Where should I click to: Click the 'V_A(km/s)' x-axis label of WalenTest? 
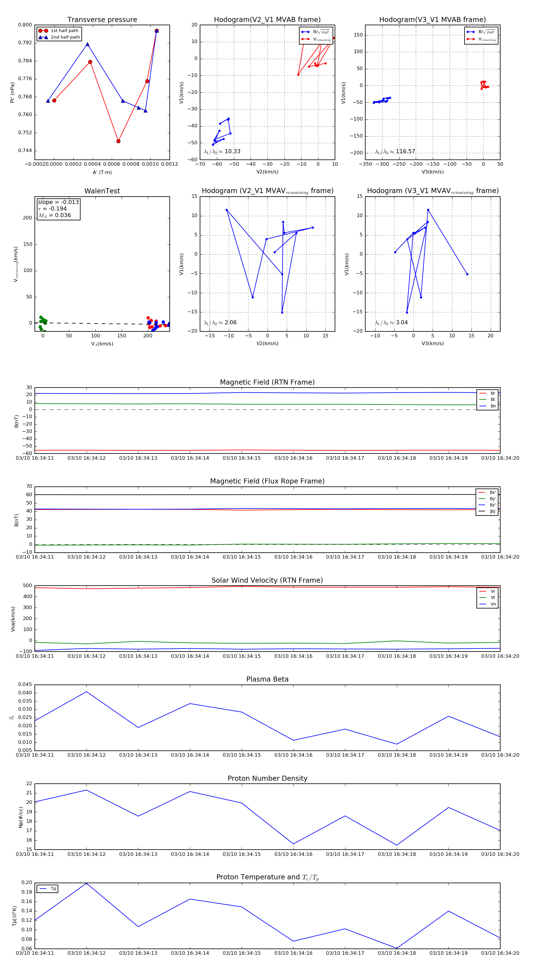tap(102, 344)
